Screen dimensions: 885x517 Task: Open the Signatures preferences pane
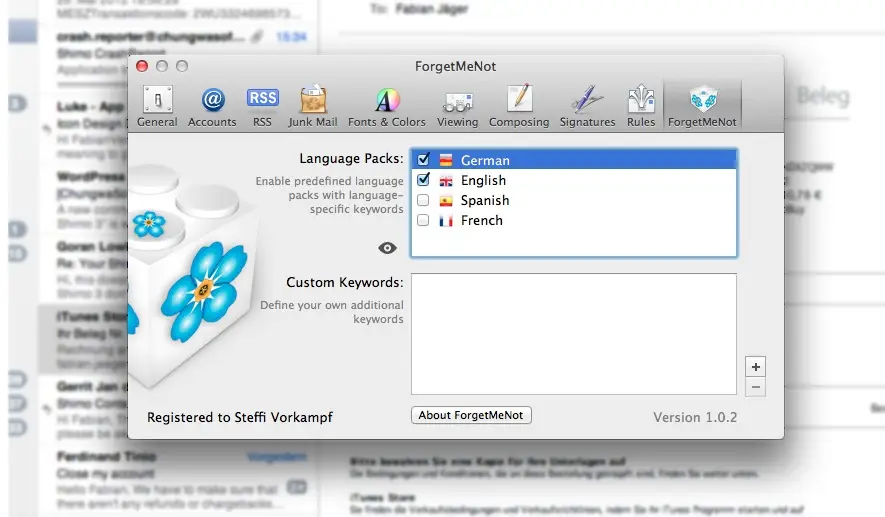coord(588,106)
